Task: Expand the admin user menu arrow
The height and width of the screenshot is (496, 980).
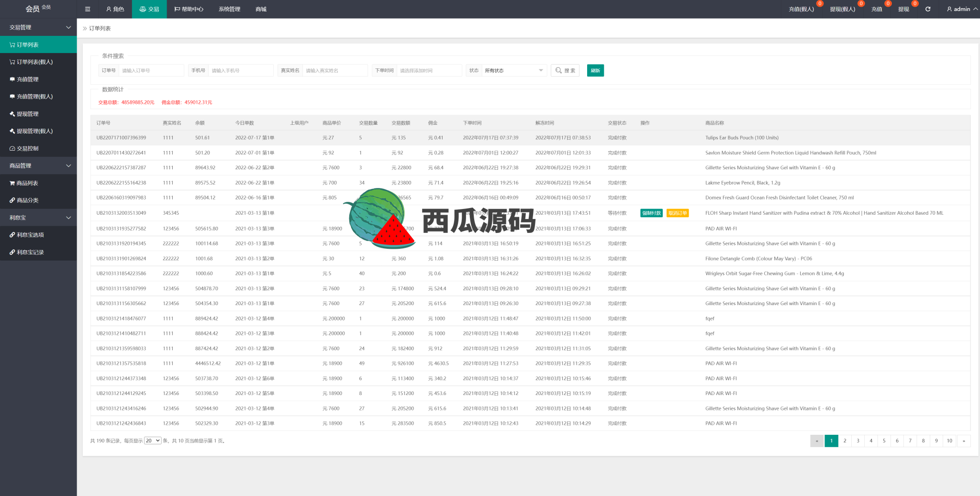Action: (x=975, y=9)
